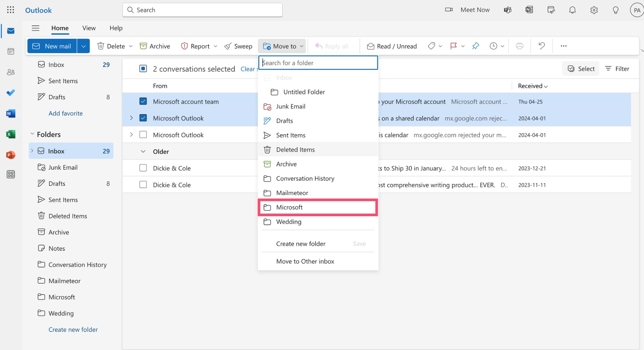Pin the selected messages with pin icon
Image resolution: width=644 pixels, height=350 pixels.
pyautogui.click(x=475, y=46)
